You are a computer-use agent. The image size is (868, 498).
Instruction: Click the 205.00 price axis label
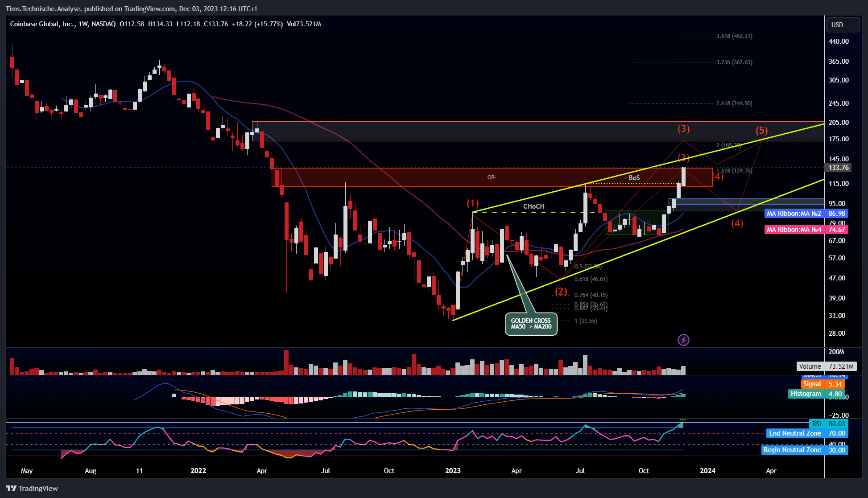click(x=839, y=123)
